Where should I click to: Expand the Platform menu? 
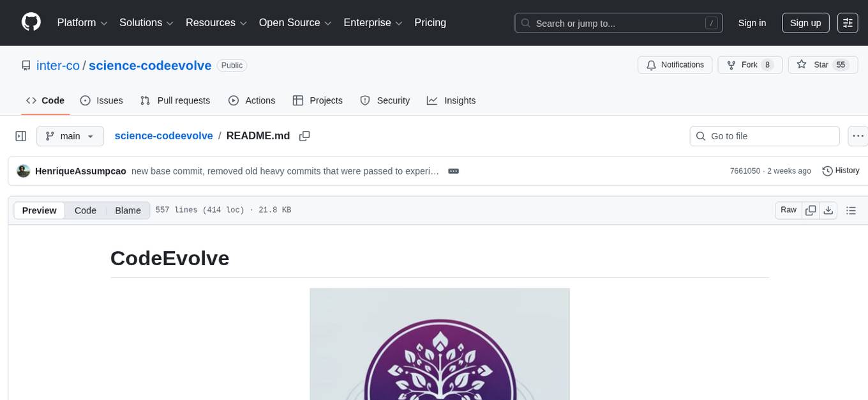coord(82,23)
